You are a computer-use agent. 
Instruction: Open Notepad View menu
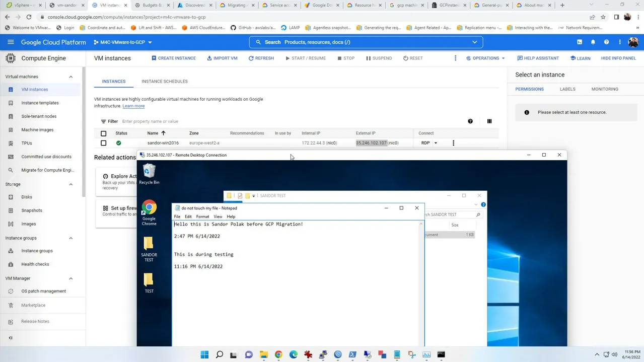coord(218,216)
